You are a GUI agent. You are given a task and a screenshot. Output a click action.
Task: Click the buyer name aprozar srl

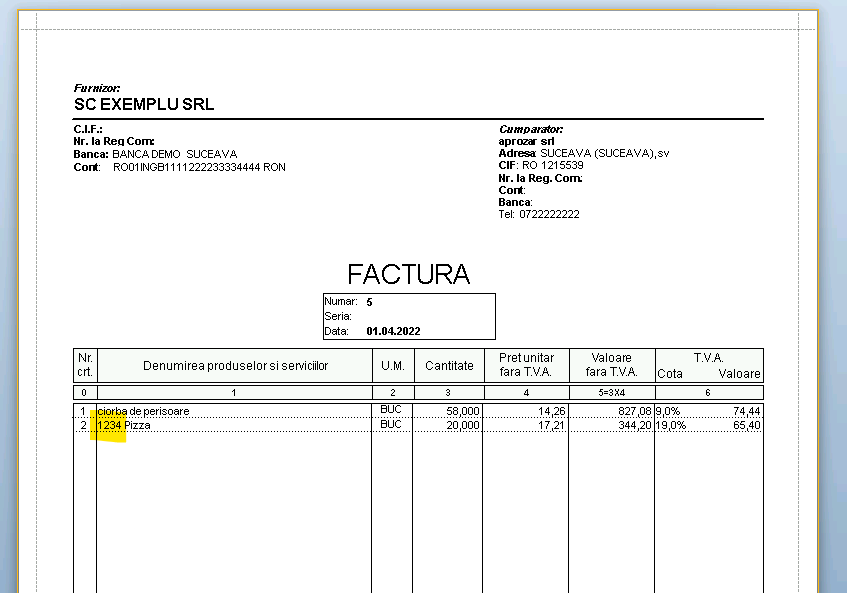526,141
